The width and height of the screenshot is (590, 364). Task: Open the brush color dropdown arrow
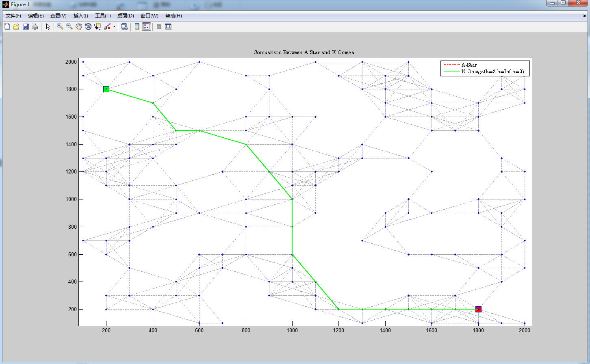[x=114, y=27]
